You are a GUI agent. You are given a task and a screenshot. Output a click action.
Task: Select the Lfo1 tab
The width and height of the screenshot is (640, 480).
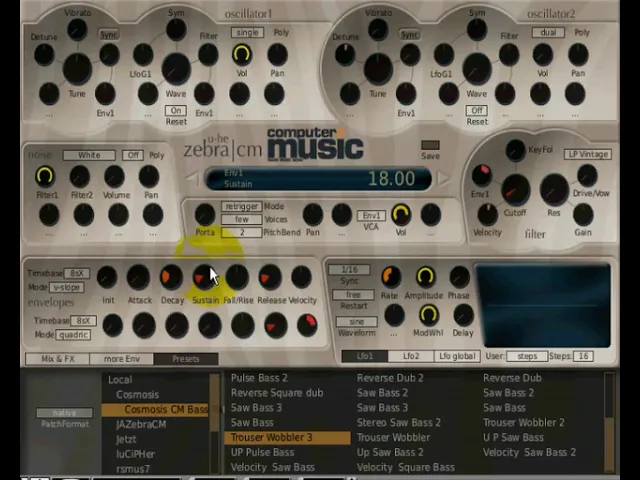365,356
